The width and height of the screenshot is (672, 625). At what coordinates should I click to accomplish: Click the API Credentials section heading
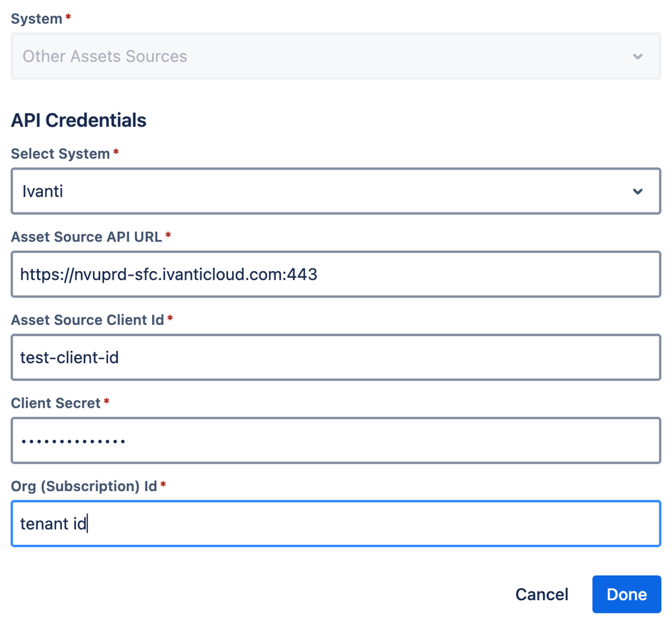click(79, 120)
